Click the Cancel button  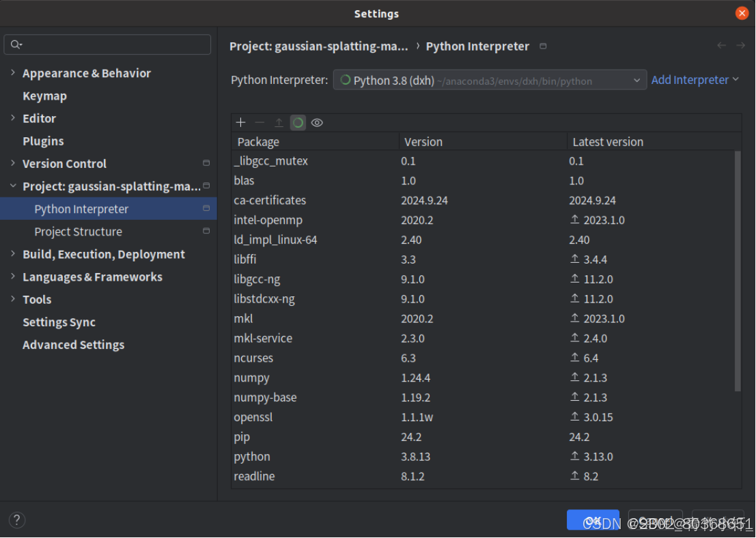tap(654, 520)
